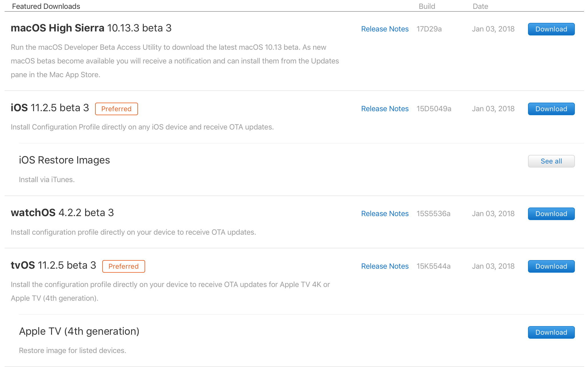Download Apple TV (4th generation) restore image

pos(551,332)
